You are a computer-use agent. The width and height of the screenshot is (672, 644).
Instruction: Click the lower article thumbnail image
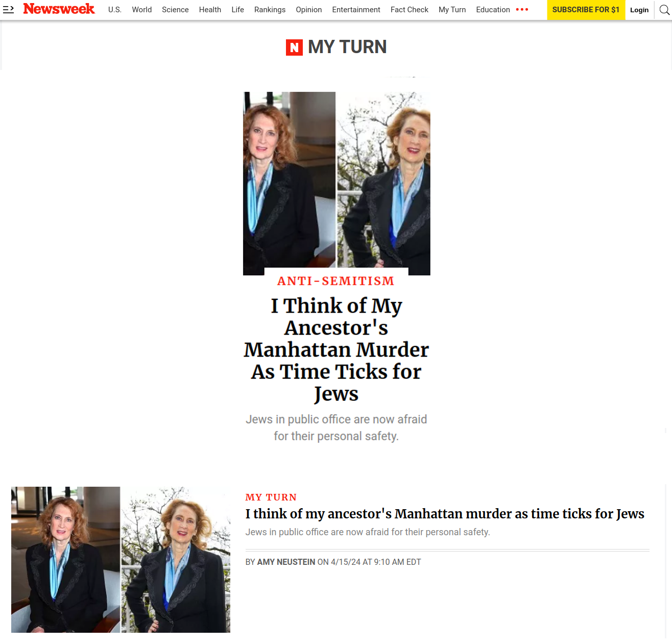(121, 560)
